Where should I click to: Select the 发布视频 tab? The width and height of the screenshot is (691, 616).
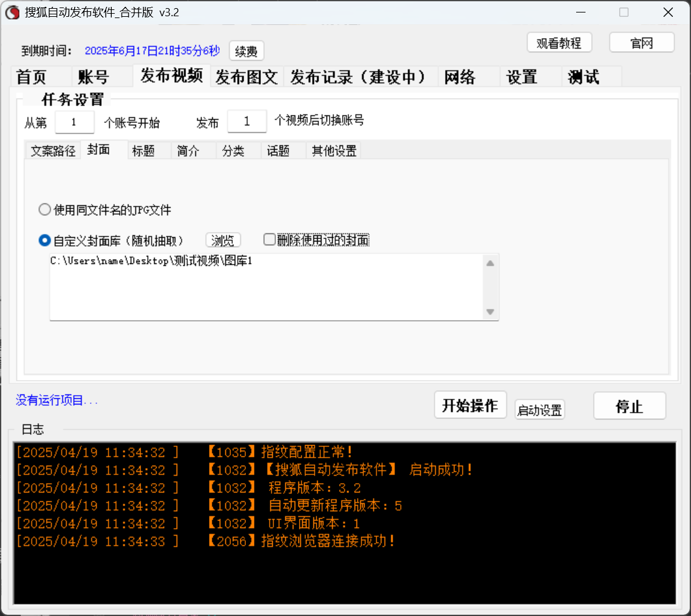172,76
